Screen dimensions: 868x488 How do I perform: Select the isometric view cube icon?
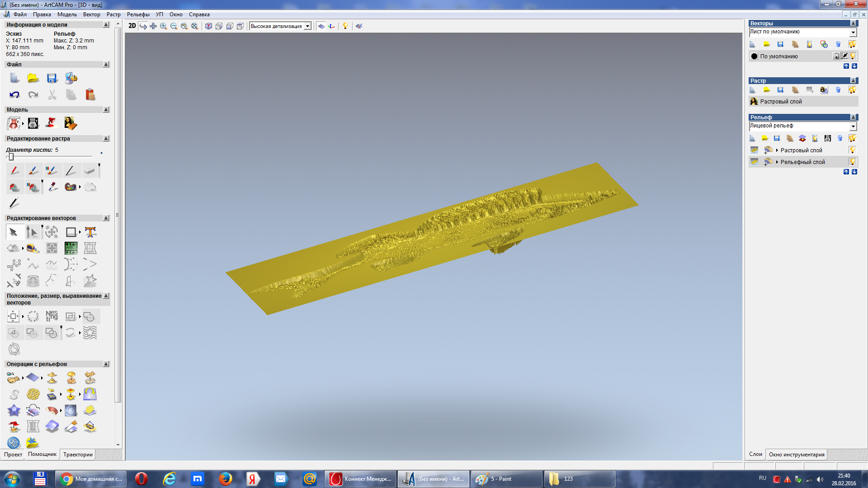pyautogui.click(x=208, y=26)
